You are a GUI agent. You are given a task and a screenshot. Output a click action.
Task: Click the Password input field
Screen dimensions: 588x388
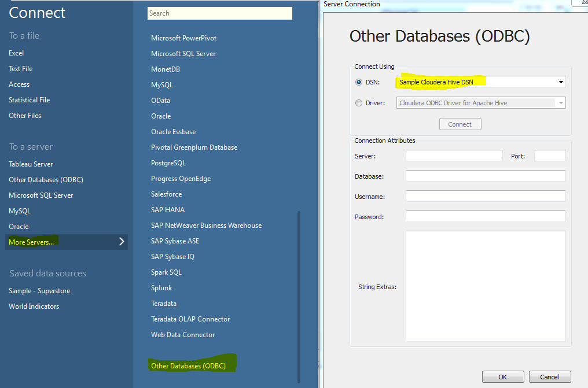click(485, 216)
